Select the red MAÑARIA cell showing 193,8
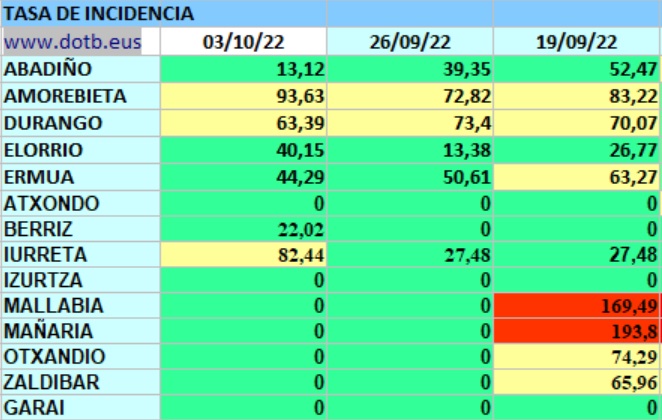The image size is (662, 420). click(x=578, y=331)
